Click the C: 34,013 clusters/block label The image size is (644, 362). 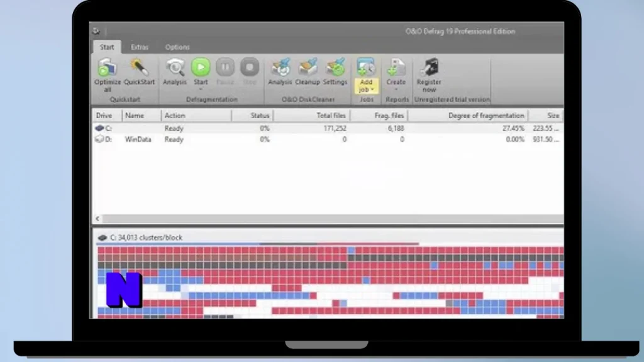click(146, 238)
